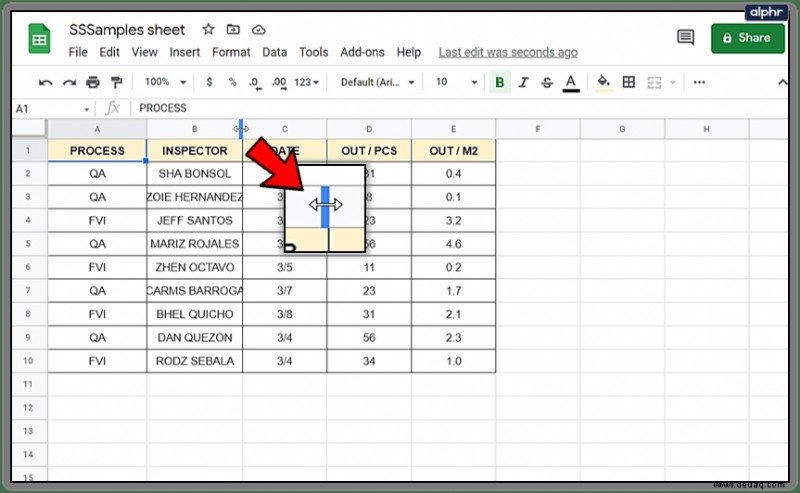Toggle bold formatting button
The height and width of the screenshot is (493, 800).
pos(499,82)
